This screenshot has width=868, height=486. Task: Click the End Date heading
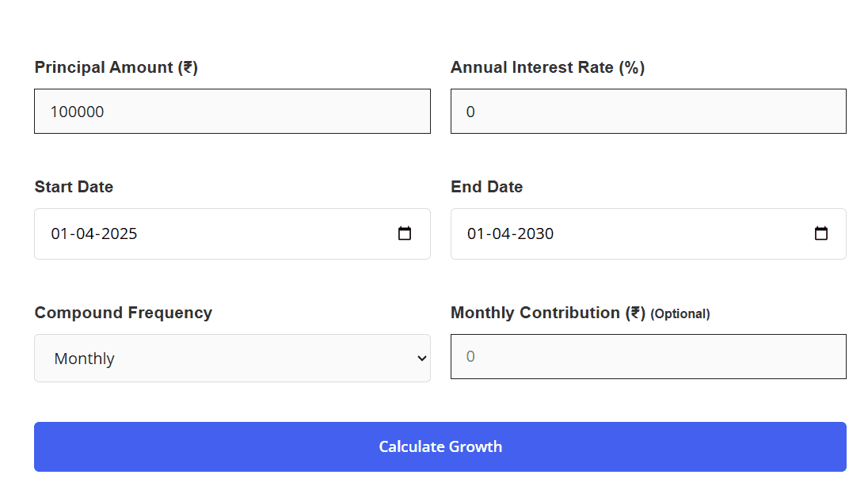[x=486, y=187]
